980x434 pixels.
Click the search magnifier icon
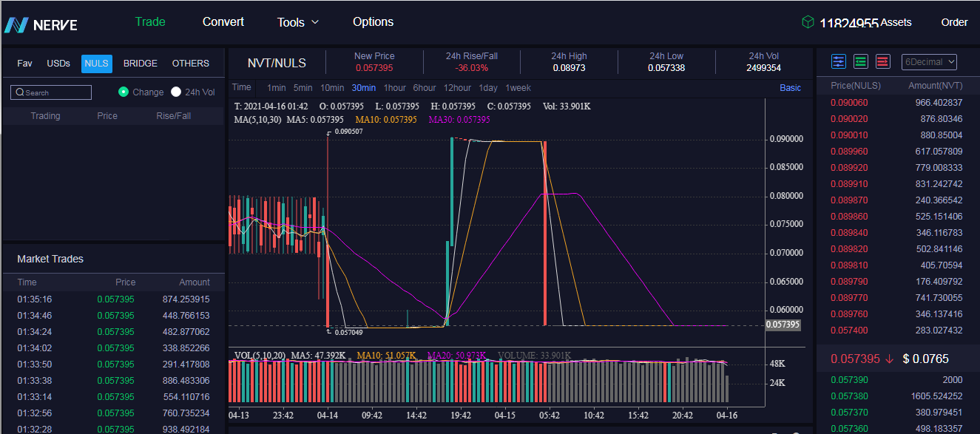point(20,92)
